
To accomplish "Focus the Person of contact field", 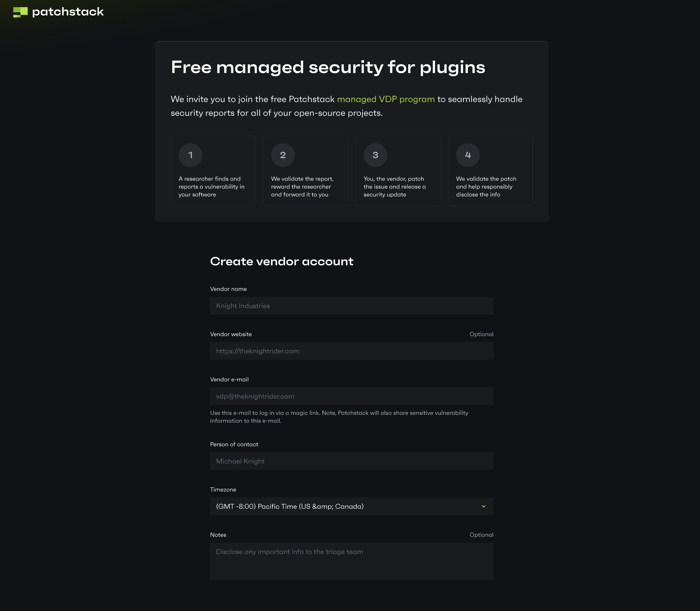I will tap(352, 461).
